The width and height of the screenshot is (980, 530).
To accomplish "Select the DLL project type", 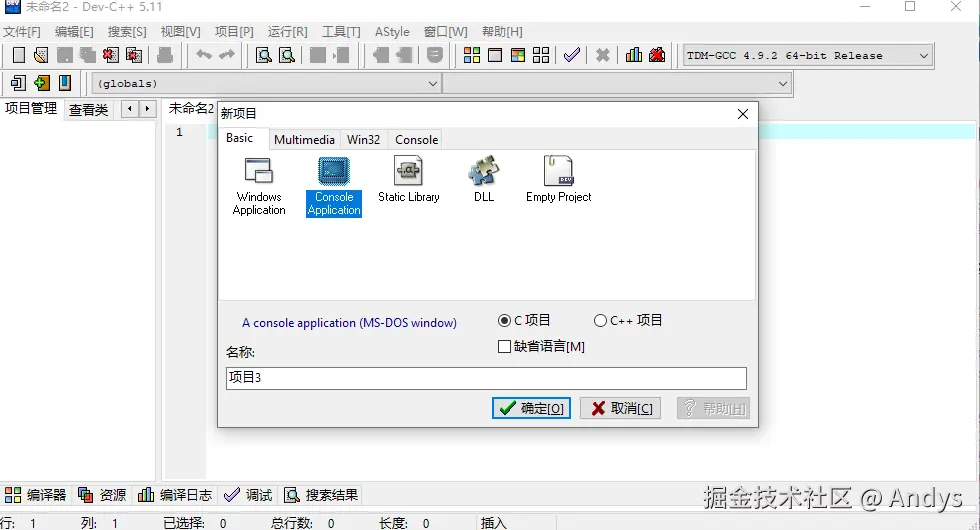I will point(484,180).
